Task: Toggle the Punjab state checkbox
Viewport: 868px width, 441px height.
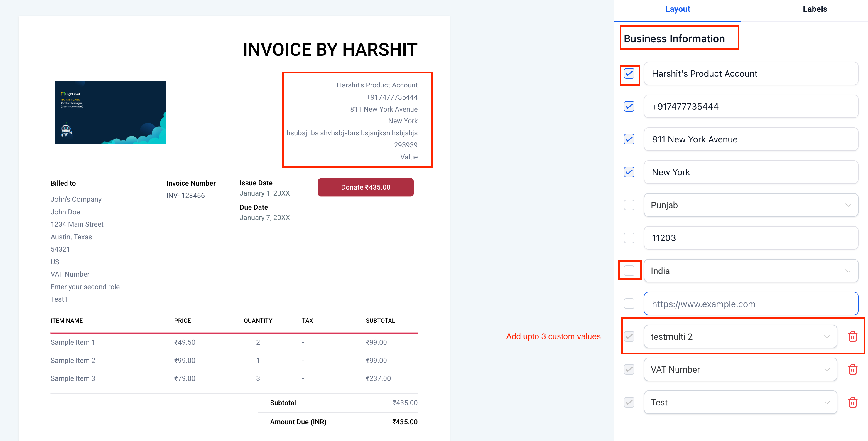Action: 629,205
